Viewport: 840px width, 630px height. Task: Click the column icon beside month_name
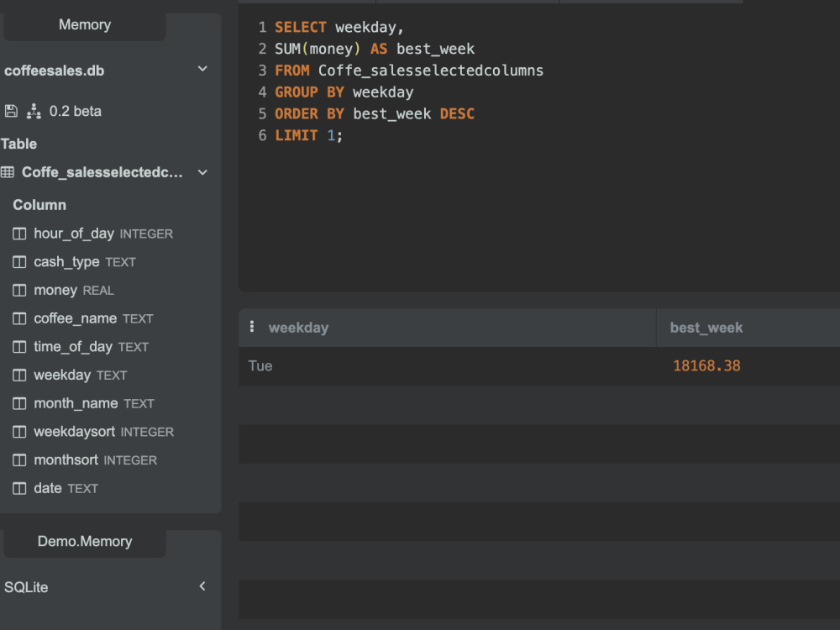click(x=19, y=403)
